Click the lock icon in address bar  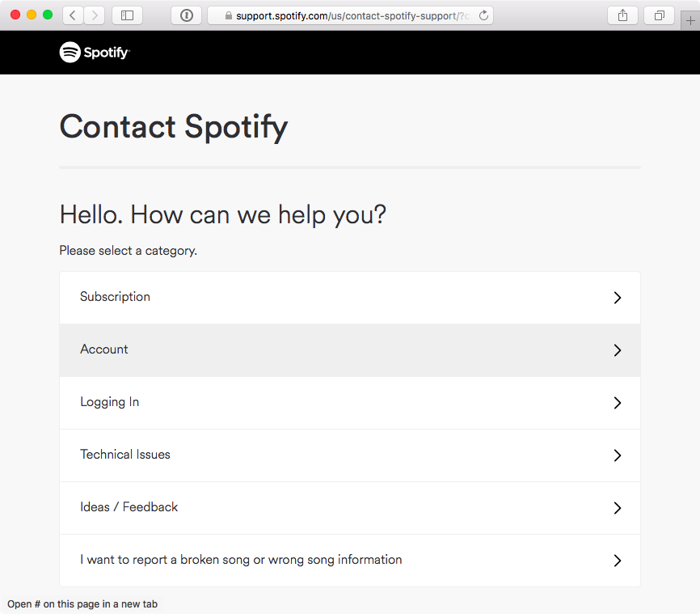pos(229,15)
